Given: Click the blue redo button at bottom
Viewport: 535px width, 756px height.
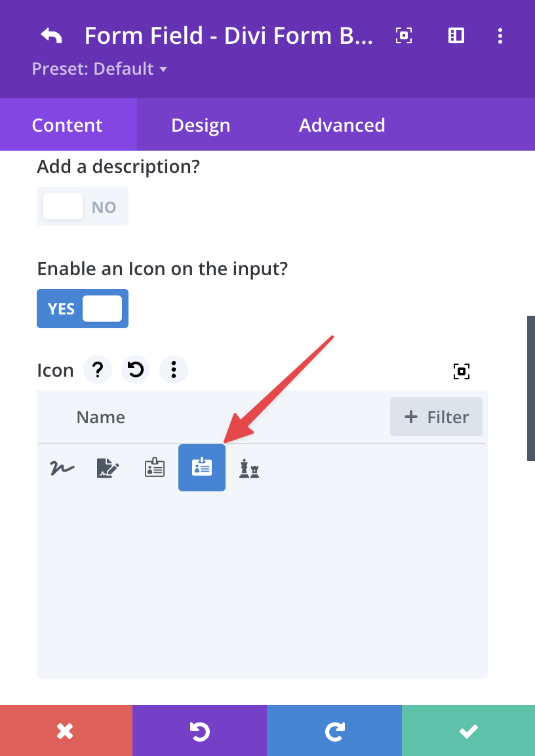Looking at the screenshot, I should click(x=334, y=730).
